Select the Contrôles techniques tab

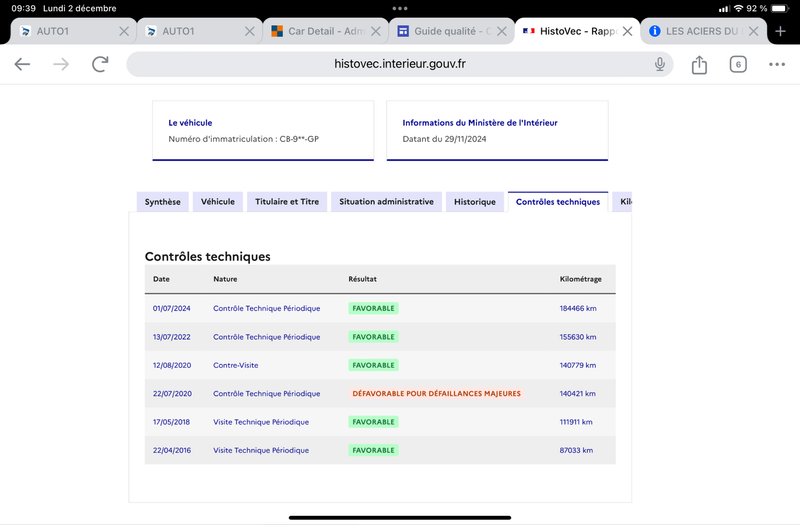tap(558, 202)
